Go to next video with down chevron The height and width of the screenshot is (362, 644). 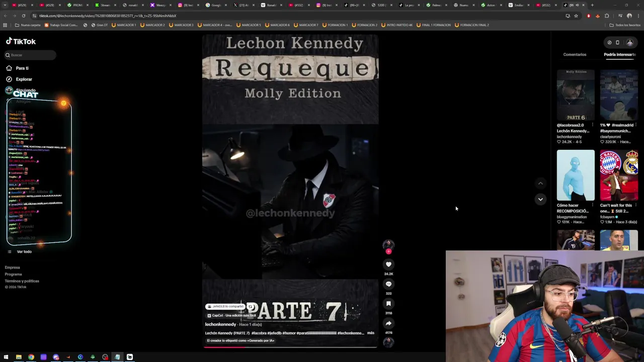point(540,199)
